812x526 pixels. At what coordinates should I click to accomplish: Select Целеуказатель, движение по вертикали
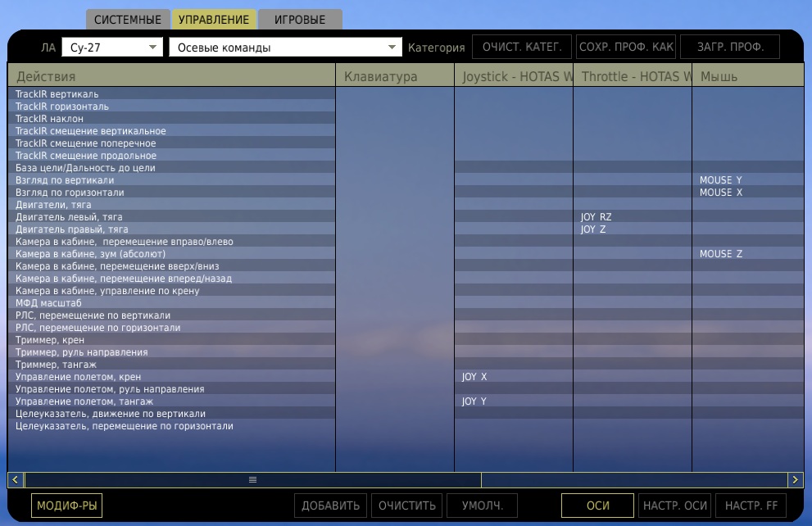click(171, 414)
